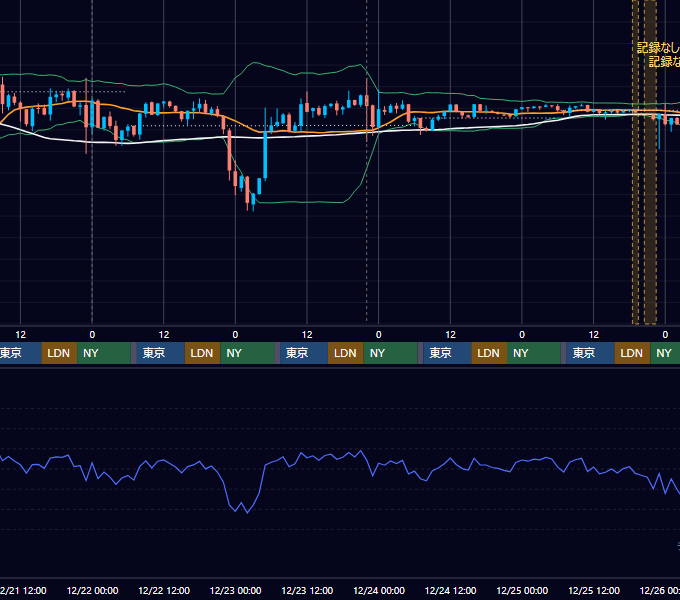Viewport: 680px width, 600px height.
Task: Select the LDN session block on 12/23
Action: click(346, 353)
